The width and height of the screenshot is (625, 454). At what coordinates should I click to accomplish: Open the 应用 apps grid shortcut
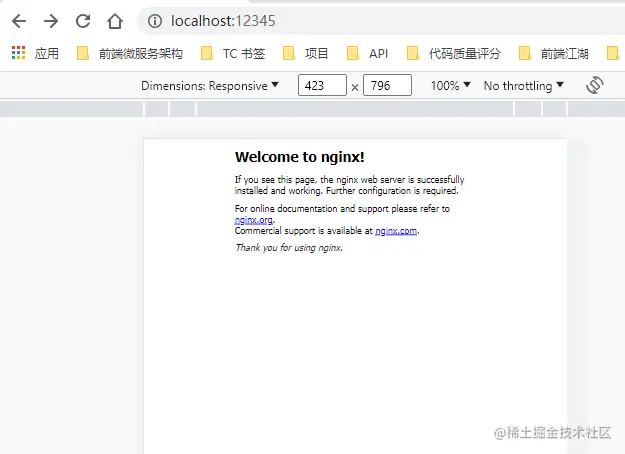[x=35, y=53]
